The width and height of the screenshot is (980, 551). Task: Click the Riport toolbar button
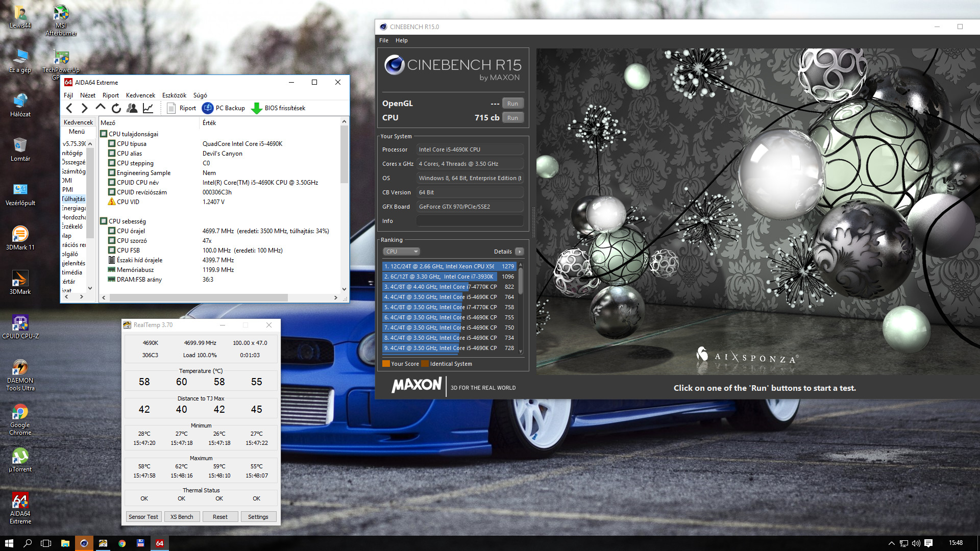pos(182,108)
